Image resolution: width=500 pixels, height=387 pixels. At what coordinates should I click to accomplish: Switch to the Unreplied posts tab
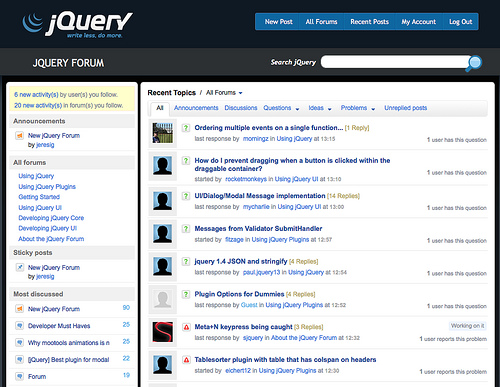coord(405,108)
